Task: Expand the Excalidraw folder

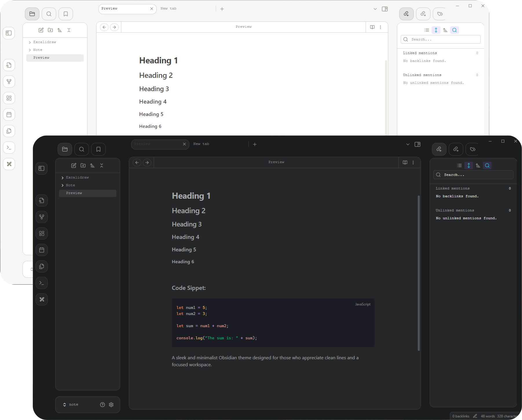Action: click(62, 177)
